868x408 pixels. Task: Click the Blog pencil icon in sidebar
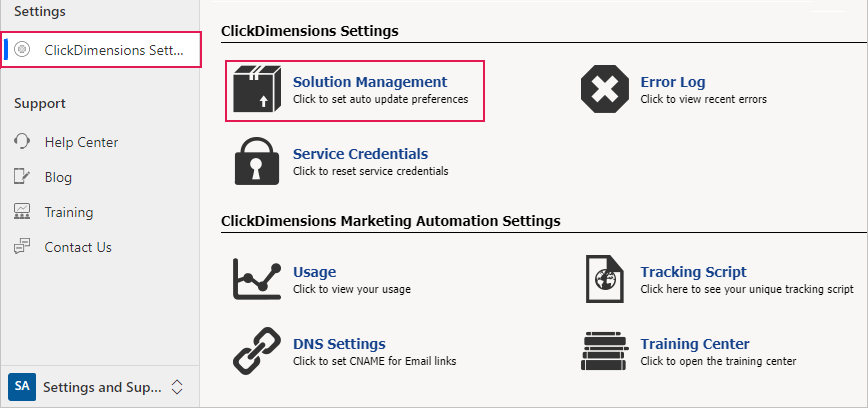click(x=22, y=177)
